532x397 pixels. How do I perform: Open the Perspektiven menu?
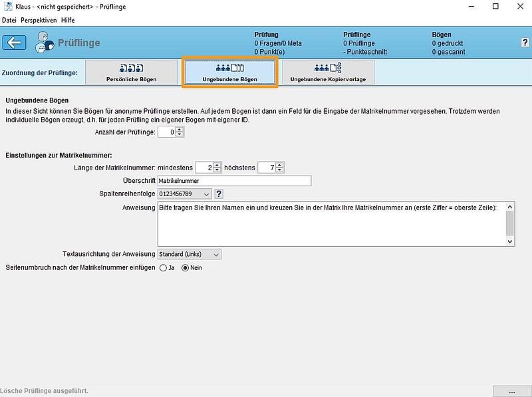tap(39, 20)
